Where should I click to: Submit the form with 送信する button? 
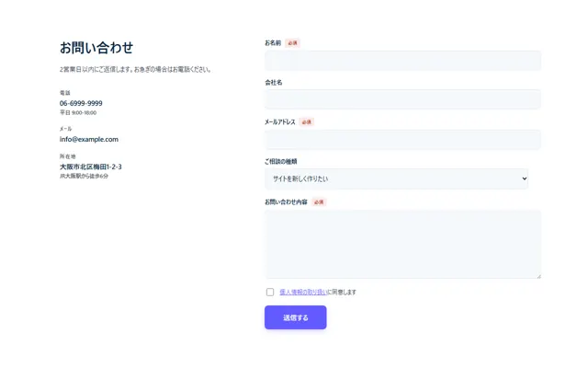click(x=296, y=317)
